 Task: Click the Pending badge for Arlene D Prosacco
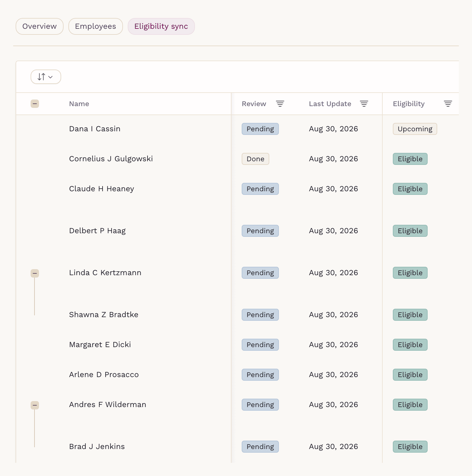click(260, 375)
